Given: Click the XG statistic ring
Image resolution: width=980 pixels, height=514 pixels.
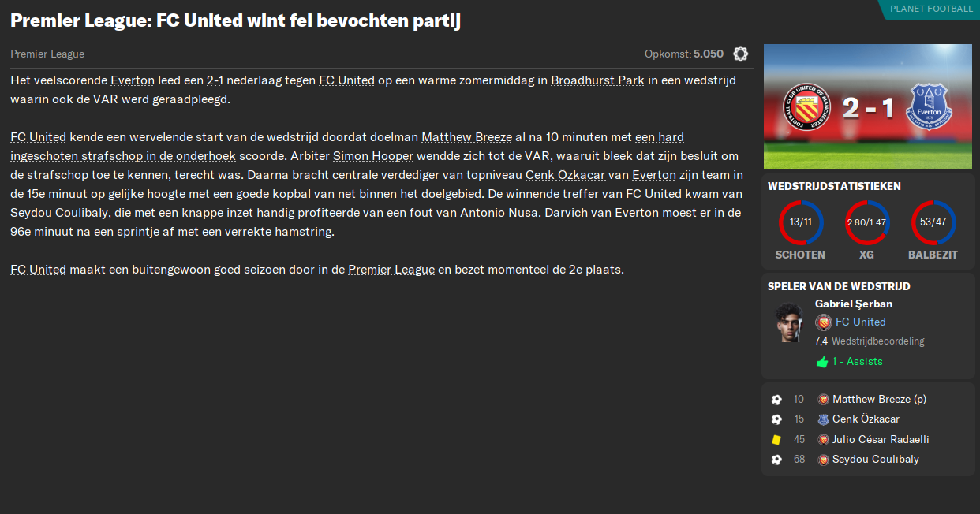Looking at the screenshot, I should pyautogui.click(x=866, y=222).
